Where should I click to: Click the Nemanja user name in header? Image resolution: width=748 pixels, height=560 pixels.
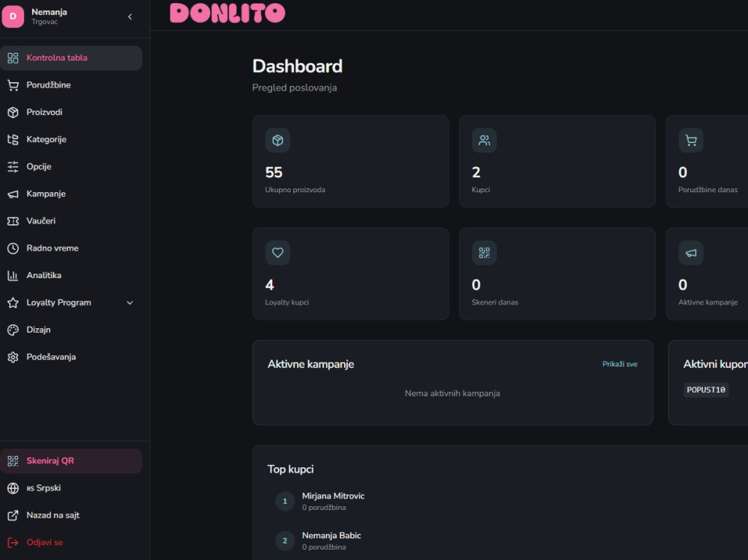[x=49, y=12]
